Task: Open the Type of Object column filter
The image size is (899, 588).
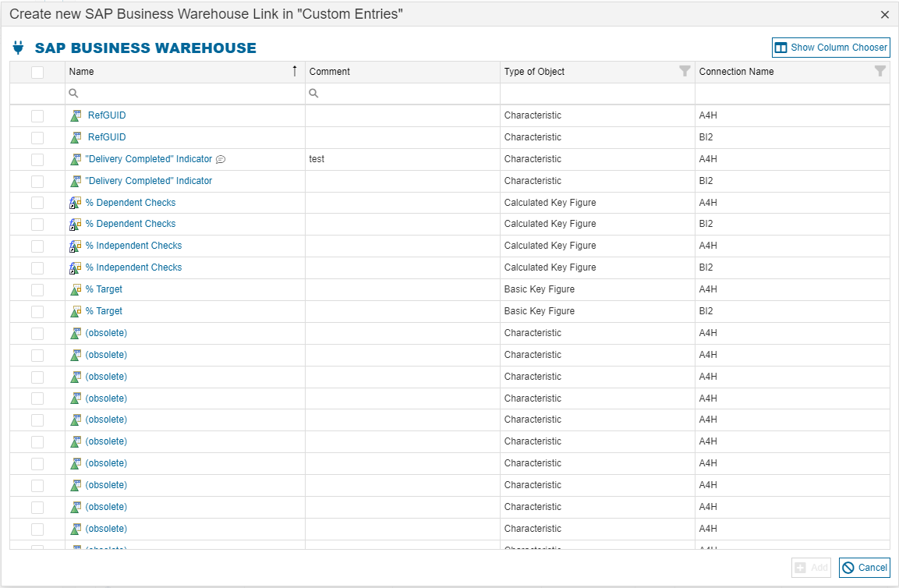Action: pos(685,71)
